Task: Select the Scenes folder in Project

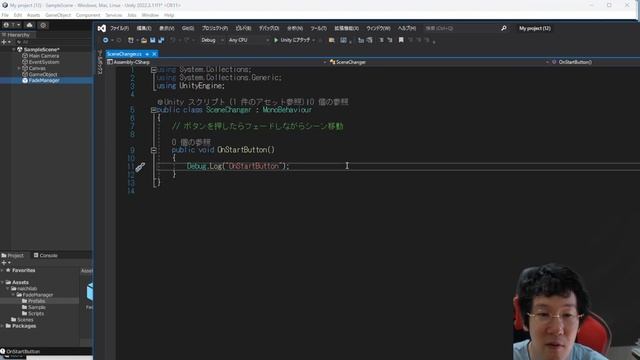Action: tap(25, 320)
